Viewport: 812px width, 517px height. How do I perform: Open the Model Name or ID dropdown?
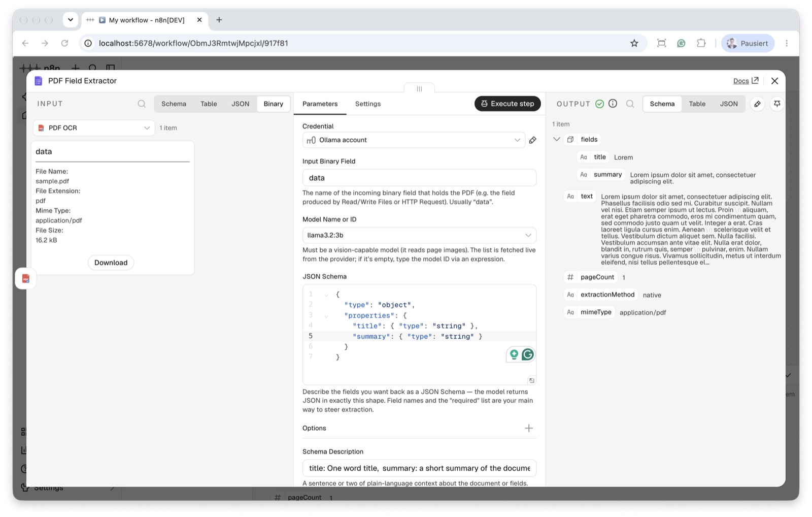419,235
